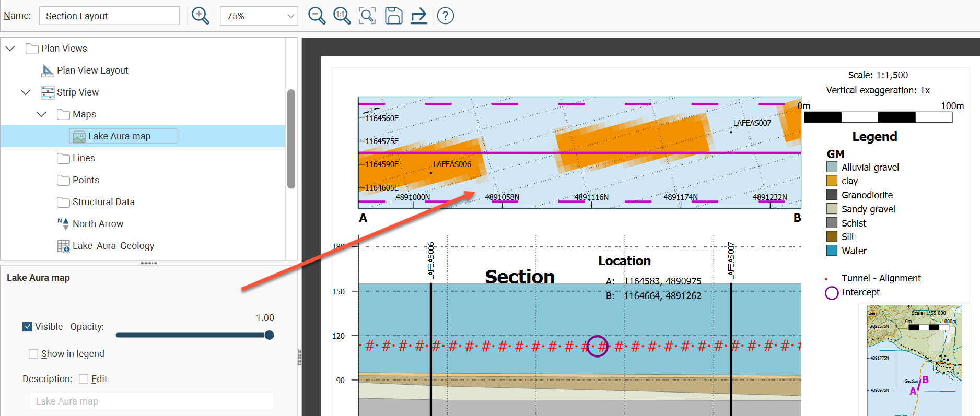The width and height of the screenshot is (980, 416).
Task: Collapse the Plan Views tree node
Action: pos(10,49)
